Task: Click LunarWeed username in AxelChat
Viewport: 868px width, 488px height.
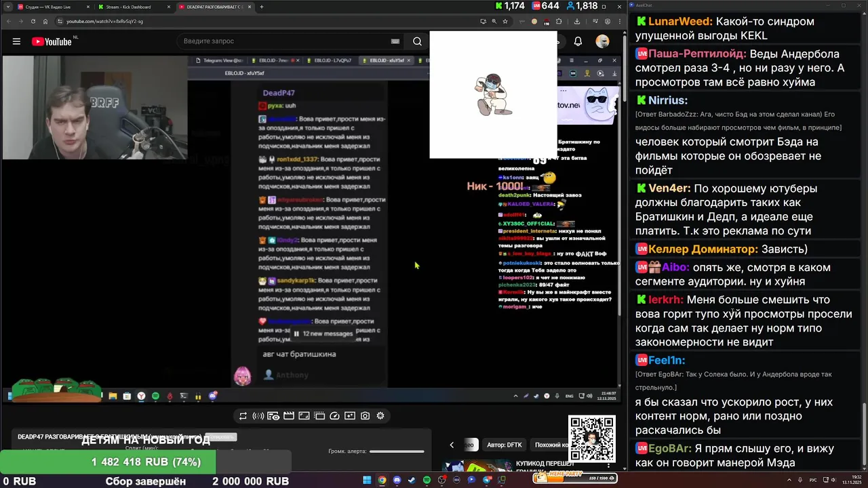Action: 680,22
